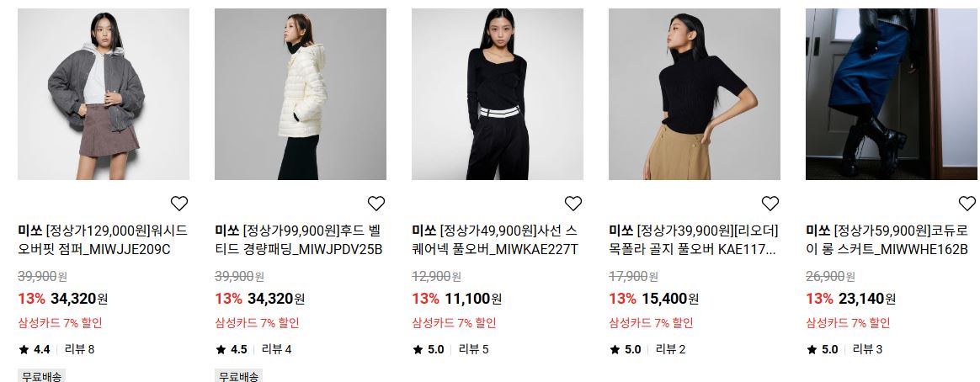The width and height of the screenshot is (980, 382).
Task: Click the 4.4 star rating icon
Action: pyautogui.click(x=24, y=349)
